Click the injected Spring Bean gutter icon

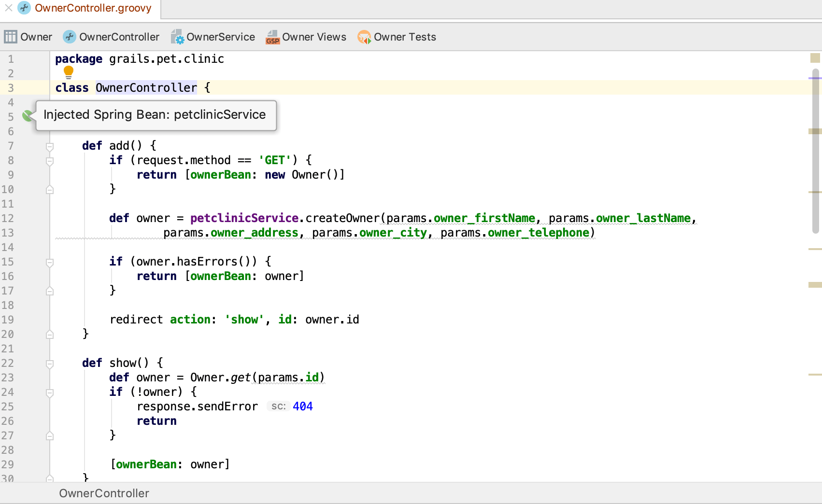[x=28, y=115]
